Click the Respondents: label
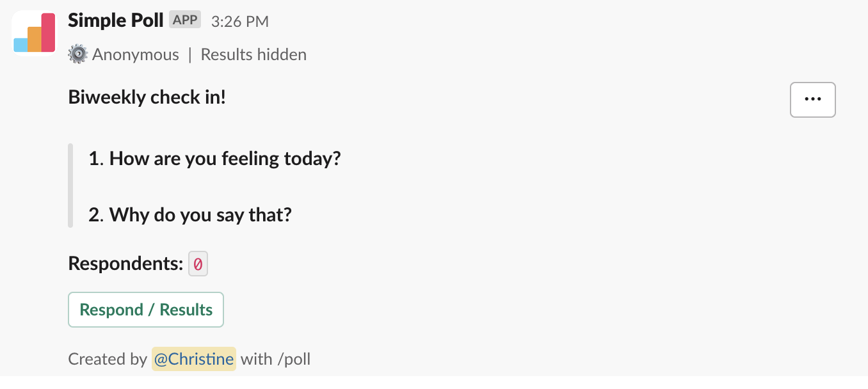The height and width of the screenshot is (389, 868). point(126,264)
